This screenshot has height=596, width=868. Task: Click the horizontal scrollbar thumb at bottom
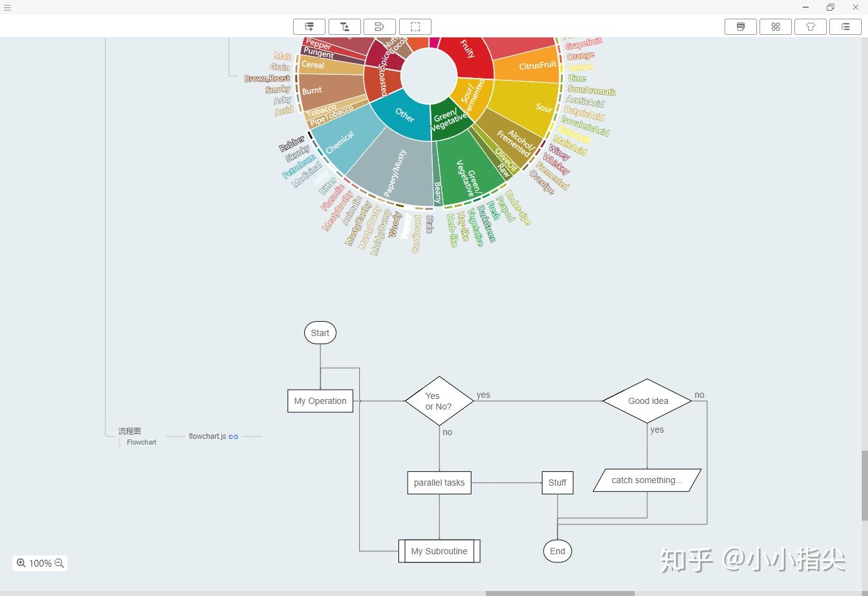tap(560, 593)
